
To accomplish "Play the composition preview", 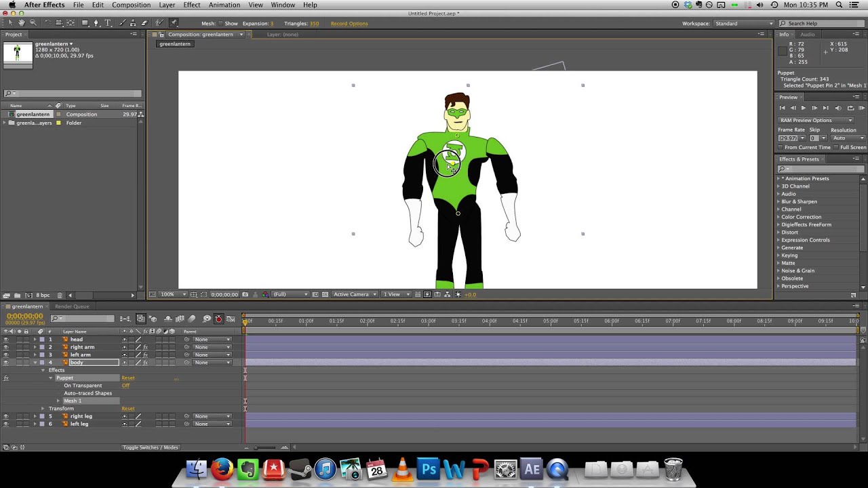I will 804,108.
